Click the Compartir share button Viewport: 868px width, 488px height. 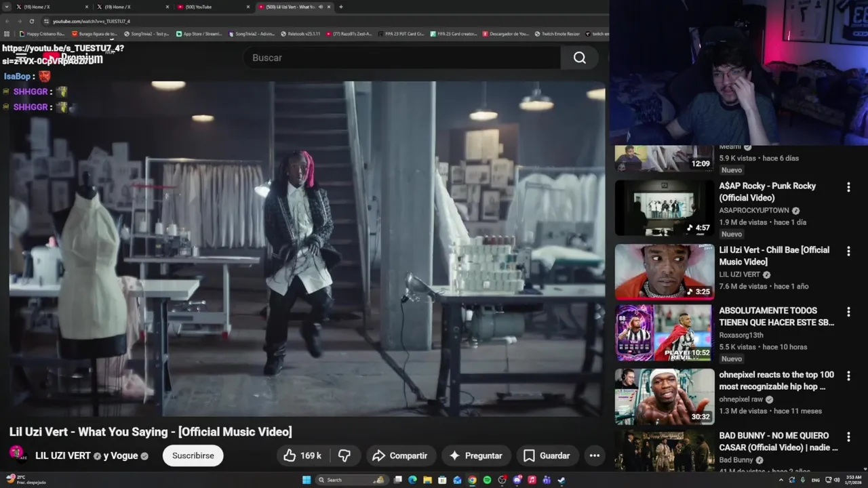(x=400, y=455)
